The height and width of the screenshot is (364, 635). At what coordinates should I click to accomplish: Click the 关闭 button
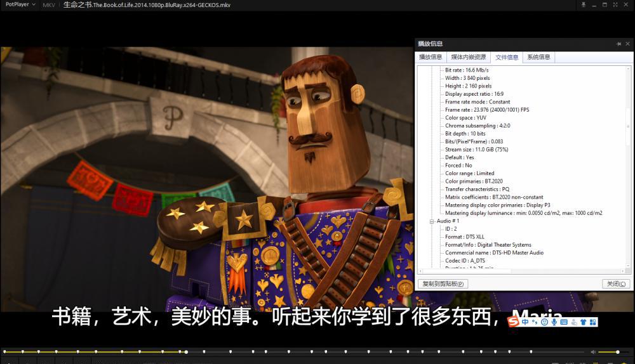[x=616, y=284]
